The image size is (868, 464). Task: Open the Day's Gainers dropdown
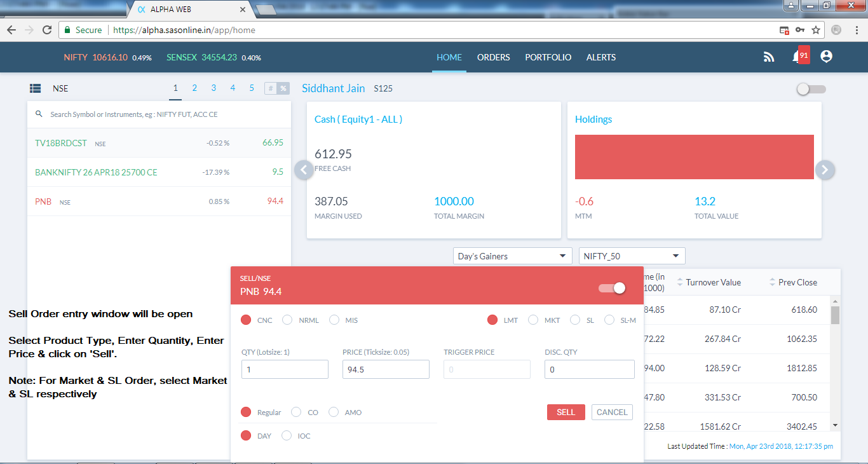(x=513, y=256)
